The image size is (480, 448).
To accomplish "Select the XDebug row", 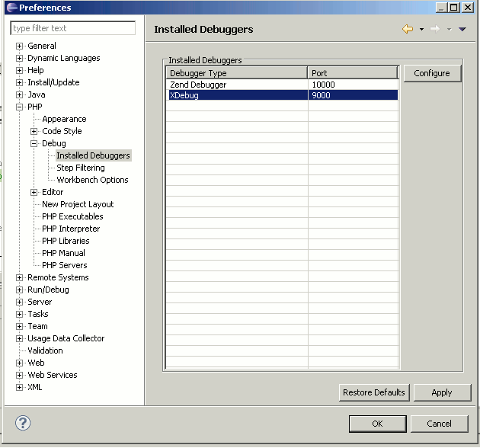I will [282, 95].
